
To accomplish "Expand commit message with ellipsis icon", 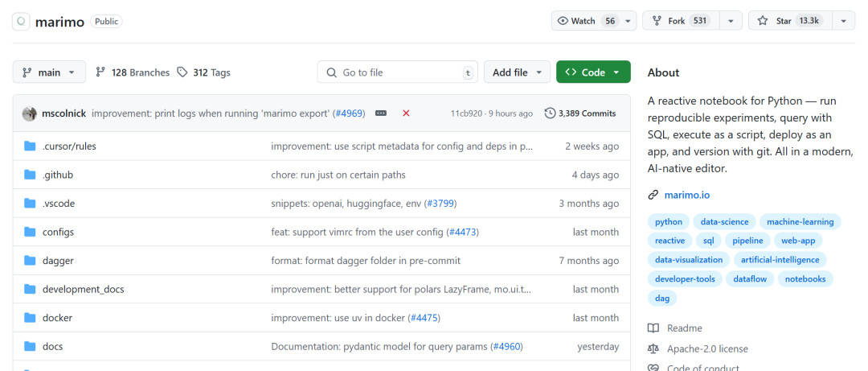I will click(x=381, y=113).
